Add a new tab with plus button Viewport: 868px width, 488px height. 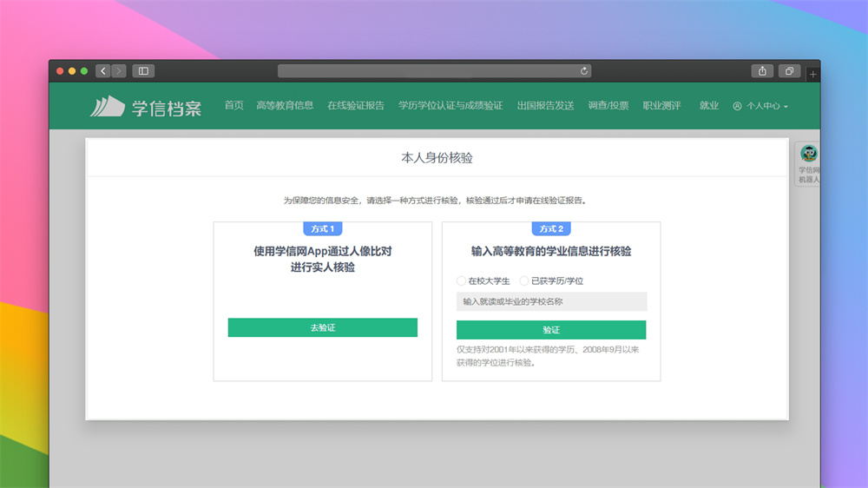tap(812, 75)
